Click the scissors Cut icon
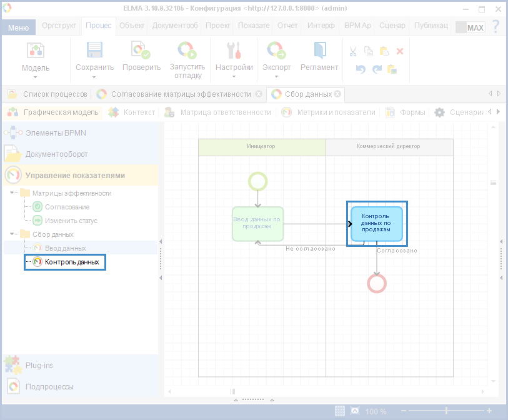The image size is (508, 420). (353, 51)
